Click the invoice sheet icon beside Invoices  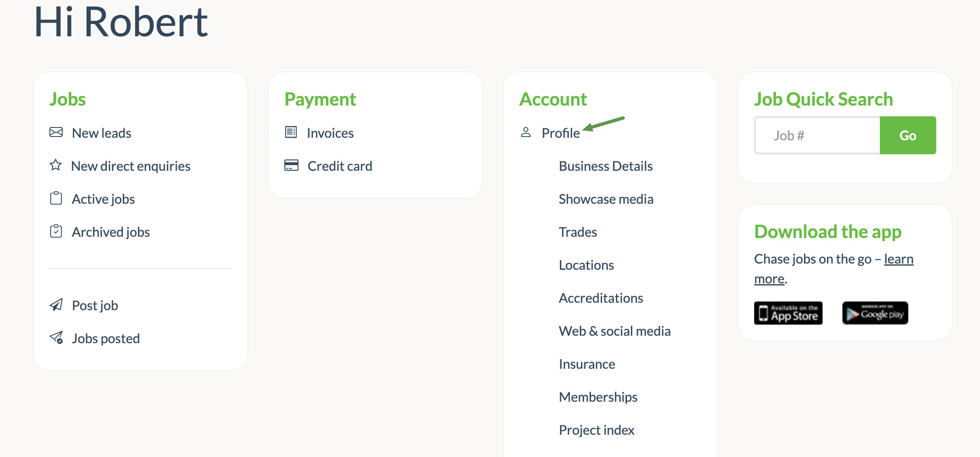tap(291, 132)
